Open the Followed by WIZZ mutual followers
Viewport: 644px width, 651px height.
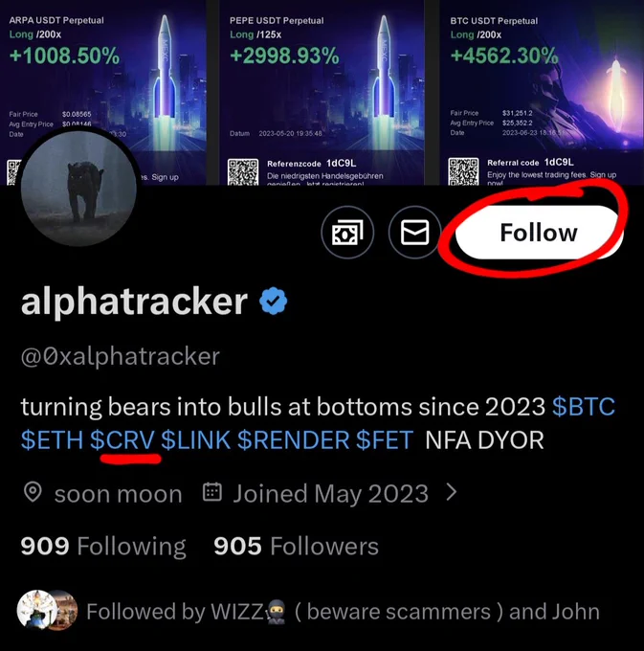(x=343, y=612)
